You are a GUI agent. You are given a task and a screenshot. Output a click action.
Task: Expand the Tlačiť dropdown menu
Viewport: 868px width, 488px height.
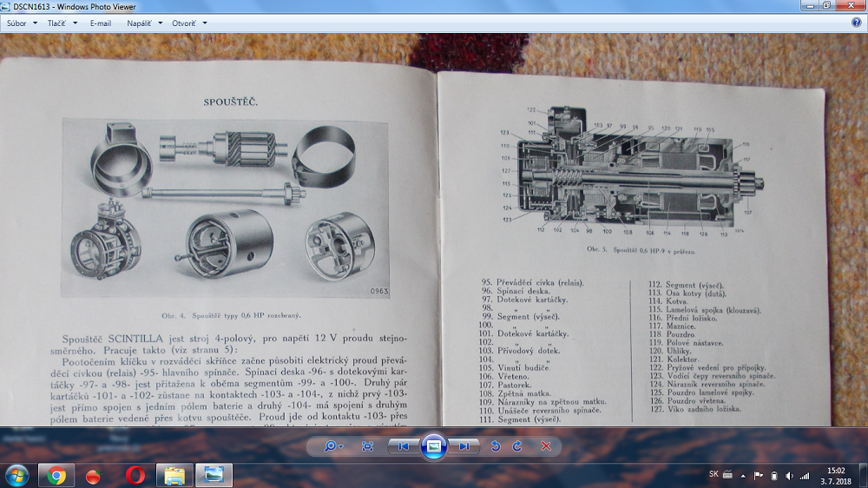click(62, 23)
